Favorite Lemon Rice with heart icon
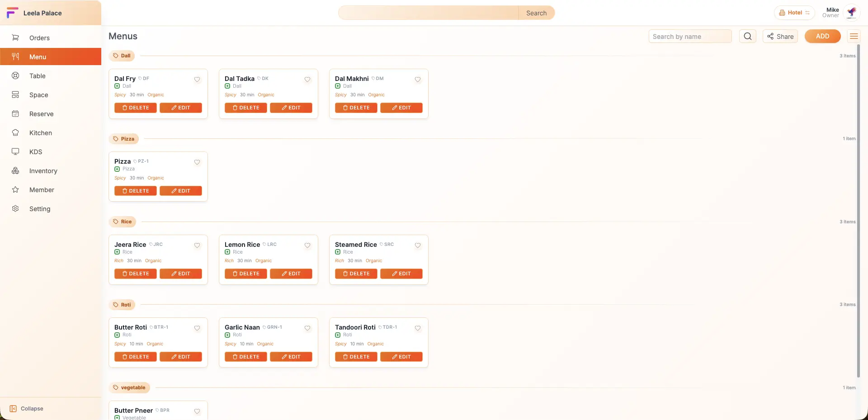Image resolution: width=868 pixels, height=420 pixels. pos(307,245)
